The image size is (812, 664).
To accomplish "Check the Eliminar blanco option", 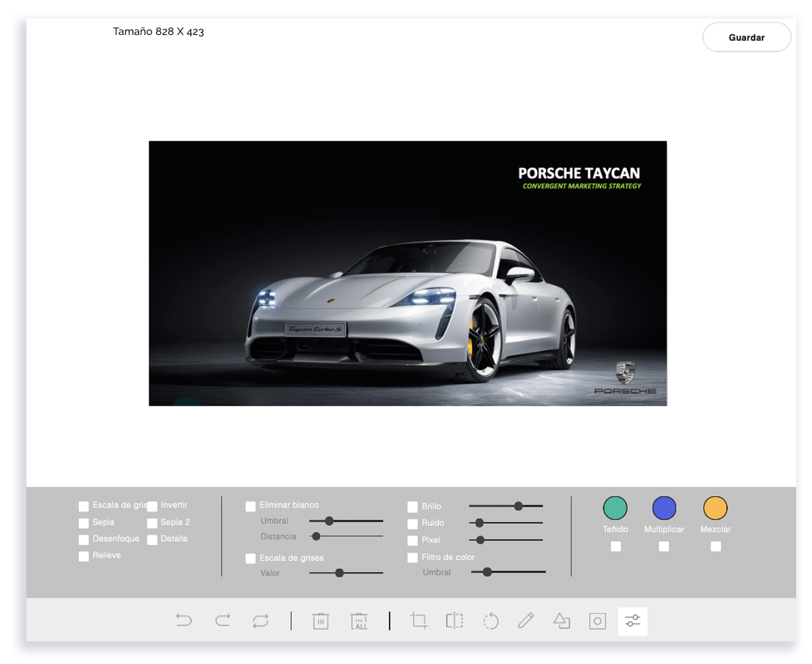I will point(250,506).
